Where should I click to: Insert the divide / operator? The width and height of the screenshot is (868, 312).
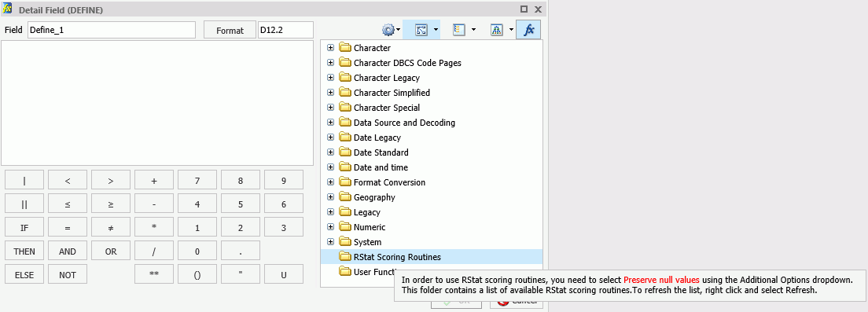click(154, 251)
